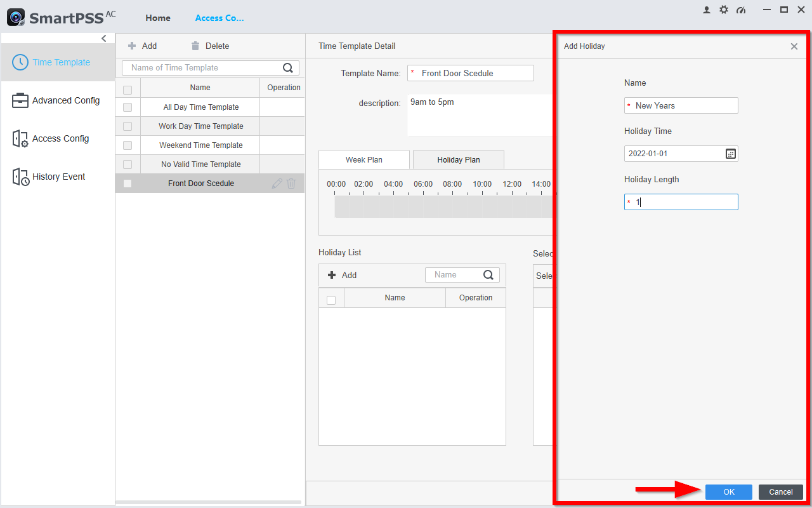Click the holiday plan timeline bar
Image resolution: width=812 pixels, height=508 pixels.
(443, 207)
